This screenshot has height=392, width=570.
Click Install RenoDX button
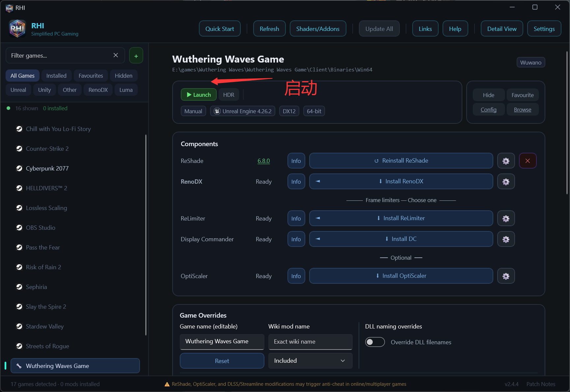[401, 181]
